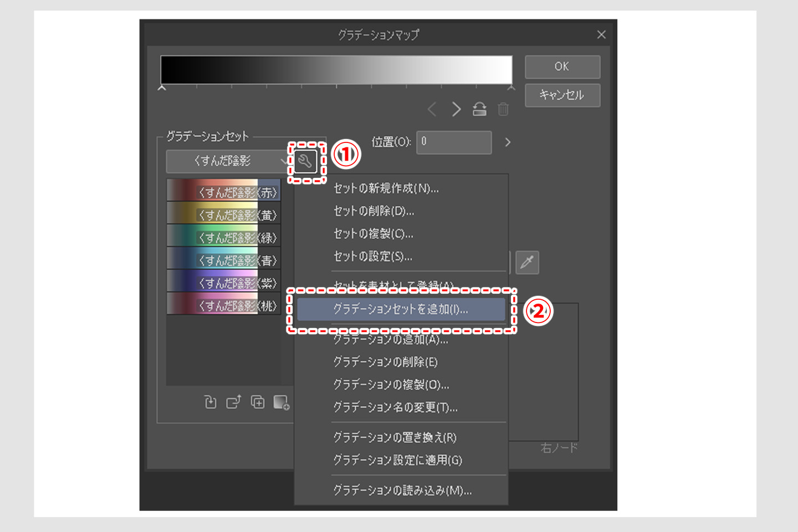Select the eyedropper to pick a color

tap(527, 262)
